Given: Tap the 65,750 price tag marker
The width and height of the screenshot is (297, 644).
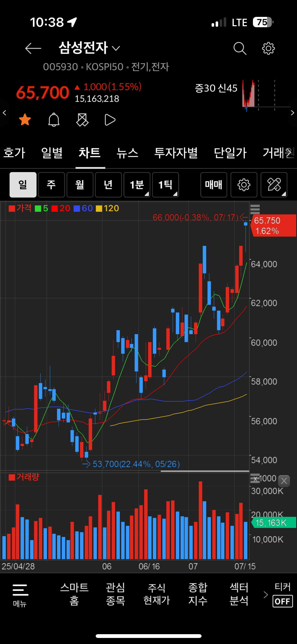Looking at the screenshot, I should click(274, 226).
